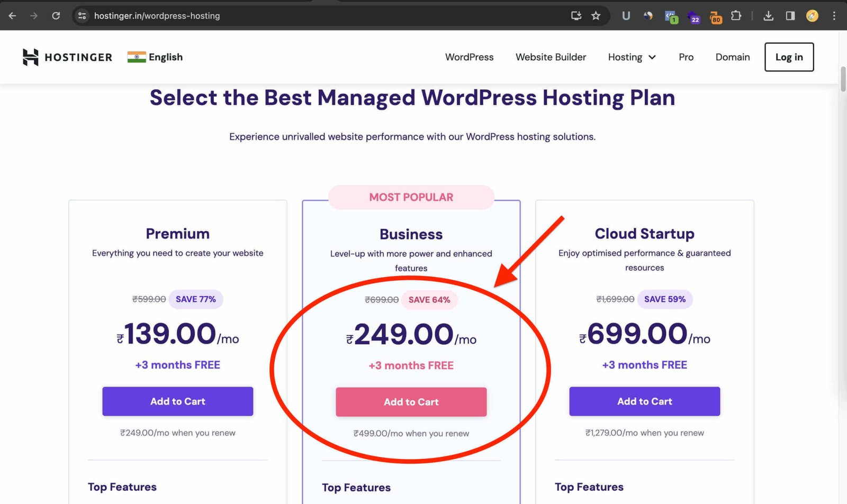
Task: Change language via English selector
Action: pos(166,57)
